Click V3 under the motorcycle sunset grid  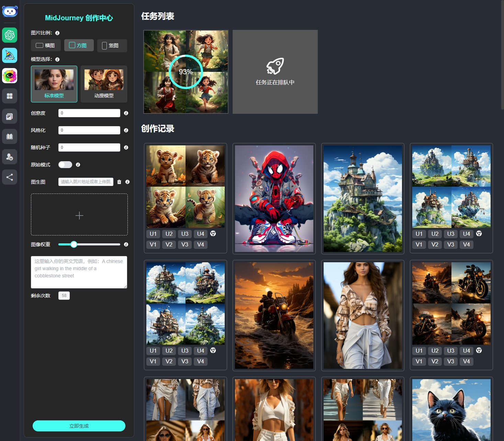[451, 361]
